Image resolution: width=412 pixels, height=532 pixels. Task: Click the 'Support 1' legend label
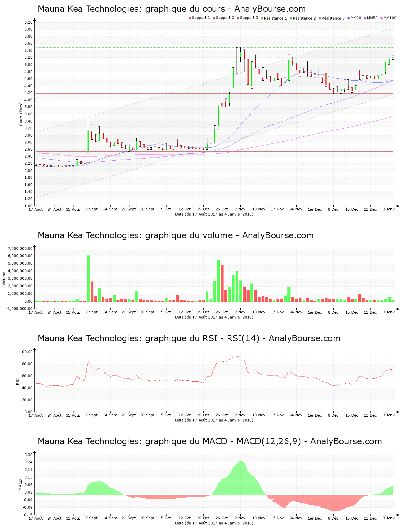[201, 18]
